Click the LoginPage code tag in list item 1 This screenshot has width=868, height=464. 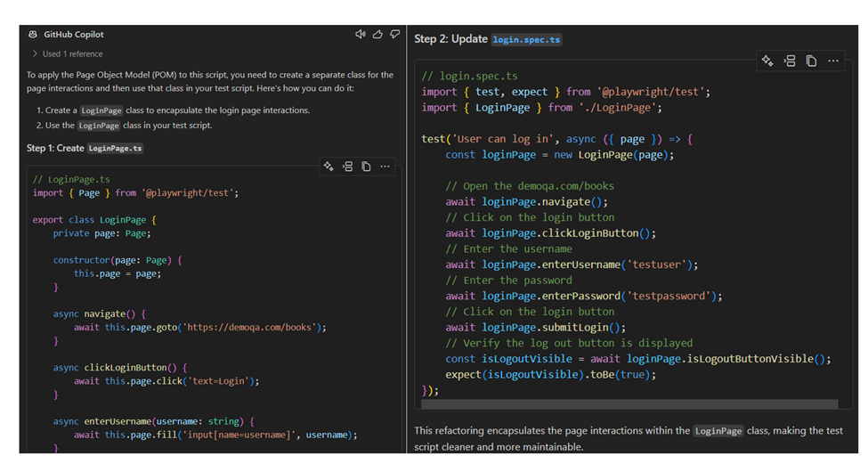pyautogui.click(x=101, y=110)
